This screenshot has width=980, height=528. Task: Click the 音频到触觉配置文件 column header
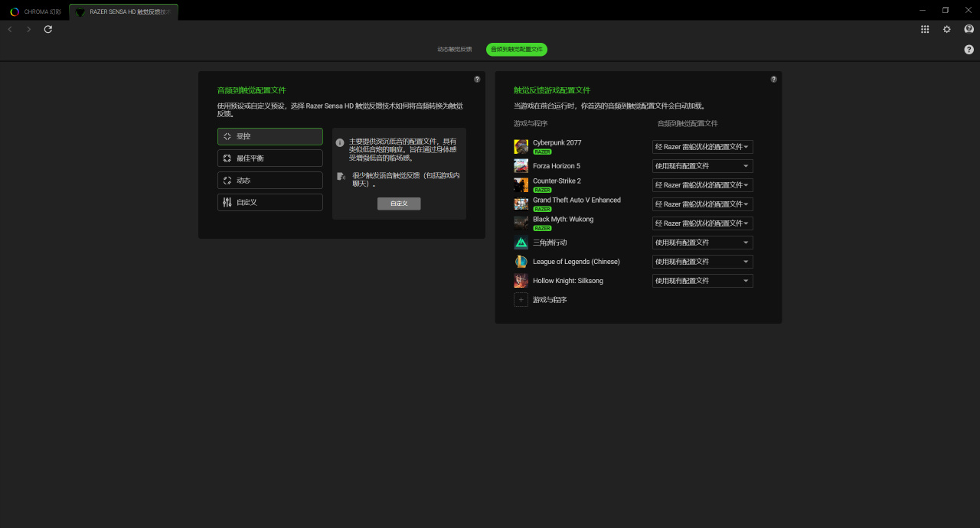[688, 123]
